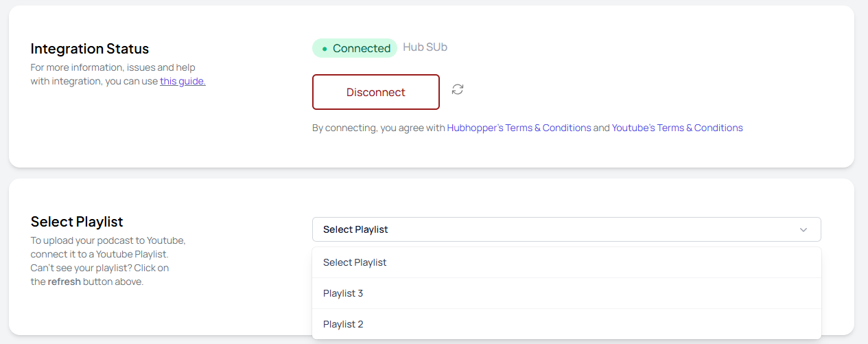
Task: Click the "To upload your podcast to Youtube" text
Action: click(108, 240)
